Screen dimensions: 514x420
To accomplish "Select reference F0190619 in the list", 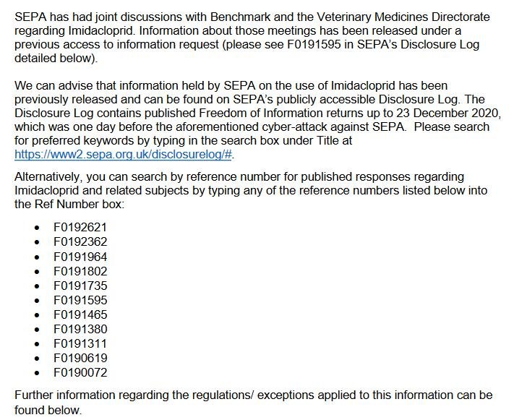I will (x=80, y=359).
